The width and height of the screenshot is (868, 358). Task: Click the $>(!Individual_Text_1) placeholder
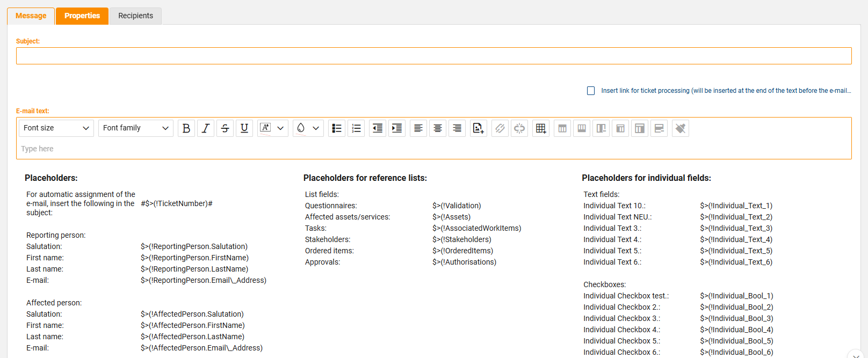pyautogui.click(x=736, y=206)
